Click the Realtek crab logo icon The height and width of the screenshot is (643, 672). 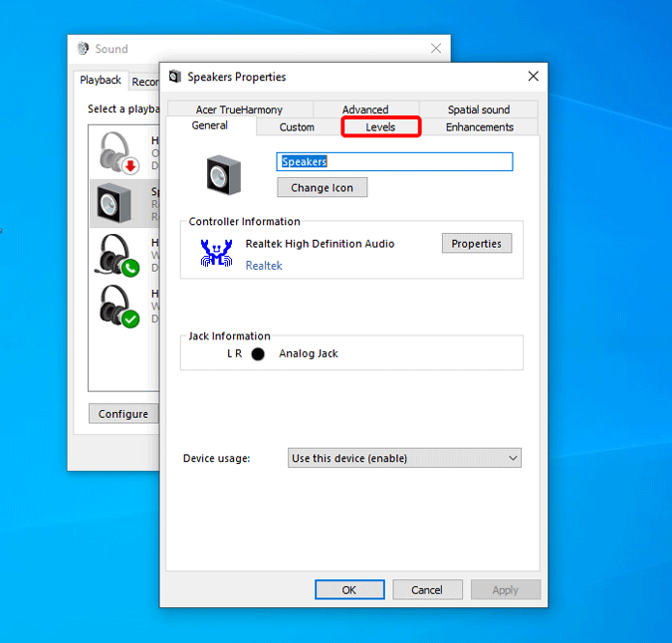pyautogui.click(x=216, y=253)
